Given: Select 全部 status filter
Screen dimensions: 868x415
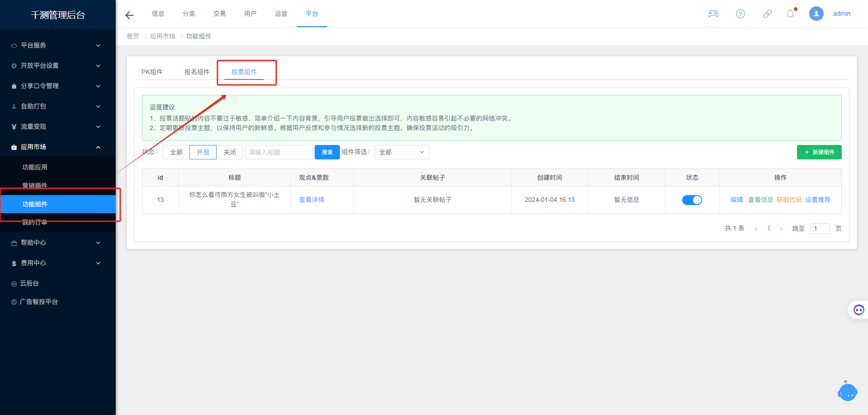Looking at the screenshot, I should click(176, 152).
